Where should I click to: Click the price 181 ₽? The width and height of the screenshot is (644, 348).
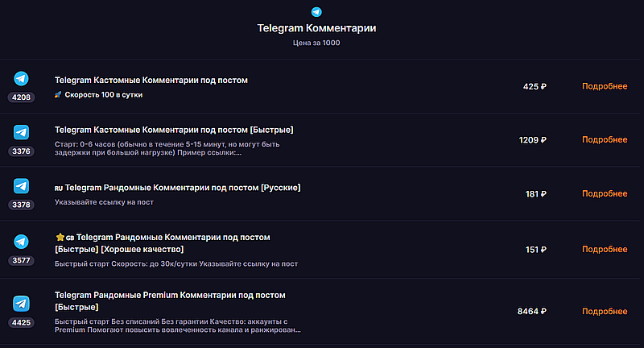536,194
